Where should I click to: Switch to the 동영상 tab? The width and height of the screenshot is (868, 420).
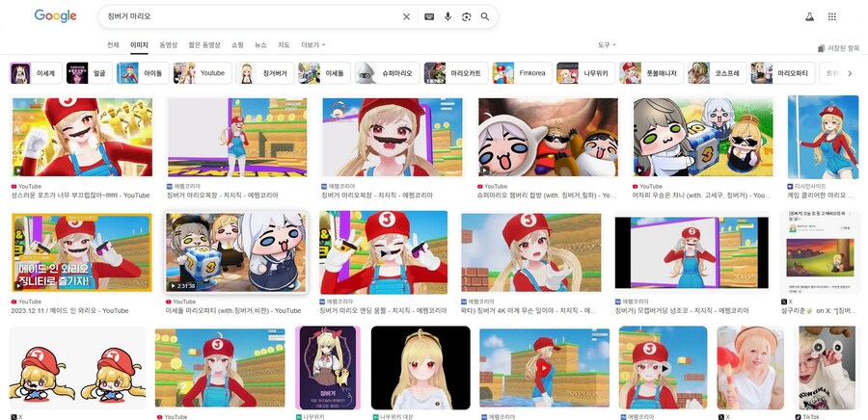tap(168, 44)
